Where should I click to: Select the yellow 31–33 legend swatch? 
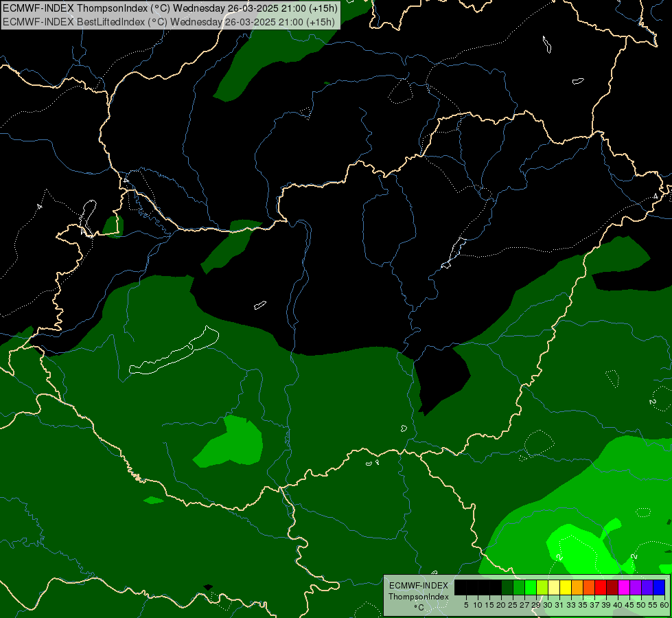pyautogui.click(x=566, y=587)
